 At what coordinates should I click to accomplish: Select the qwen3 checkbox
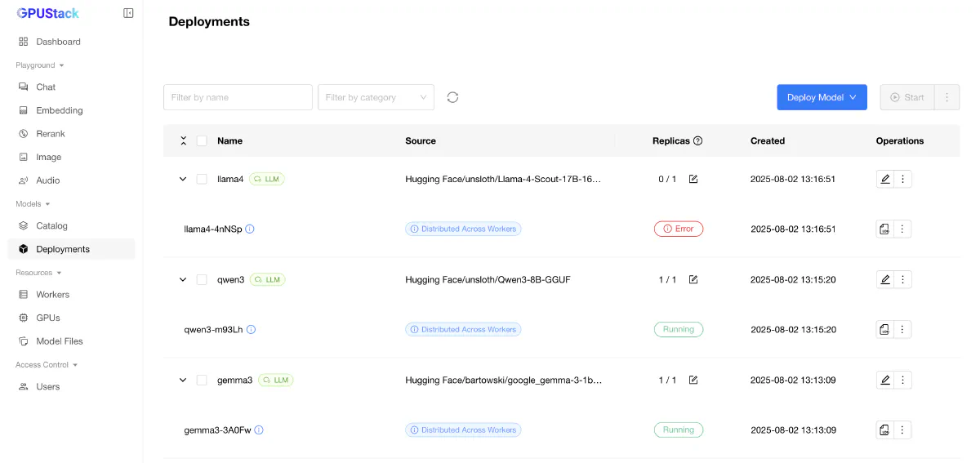tap(202, 279)
